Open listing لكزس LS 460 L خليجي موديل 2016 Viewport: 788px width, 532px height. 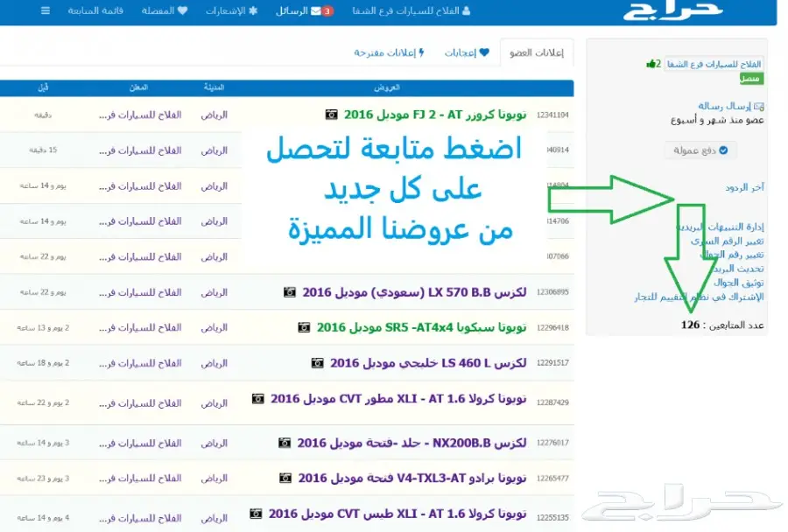point(428,363)
